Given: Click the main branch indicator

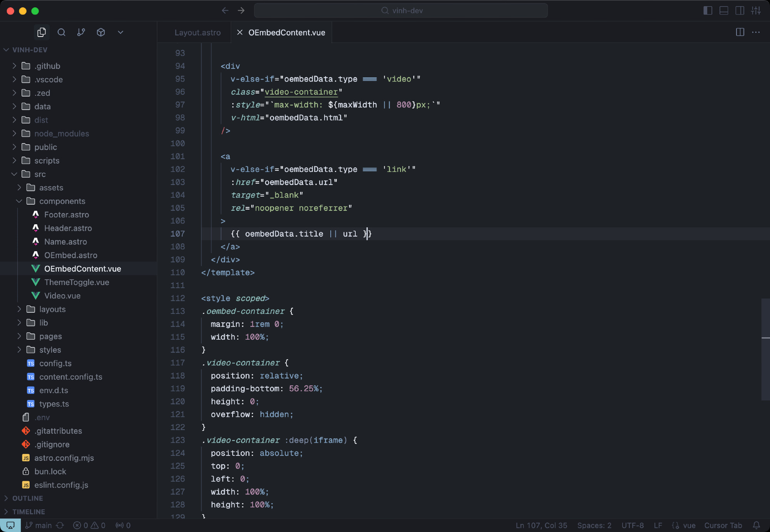Looking at the screenshot, I should tap(39, 525).
